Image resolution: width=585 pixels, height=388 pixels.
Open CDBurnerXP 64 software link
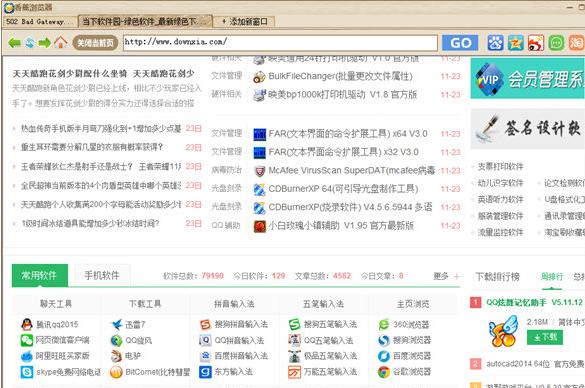[343, 189]
